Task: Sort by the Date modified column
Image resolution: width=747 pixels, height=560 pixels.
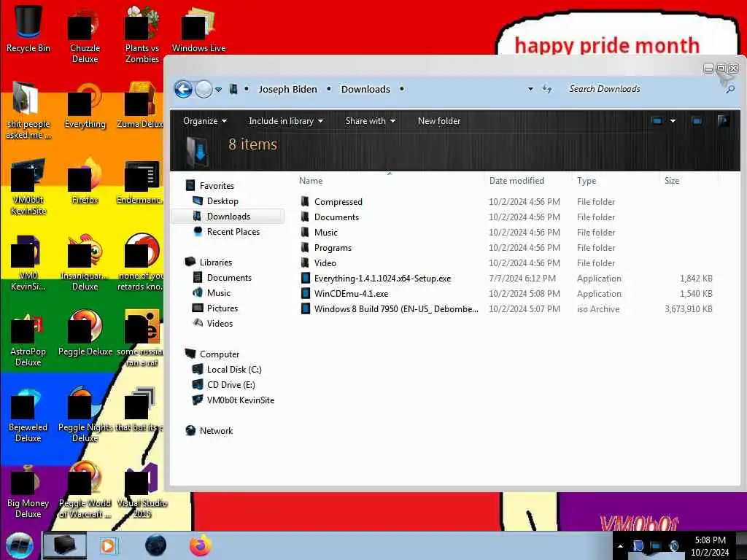Action: [x=516, y=181]
